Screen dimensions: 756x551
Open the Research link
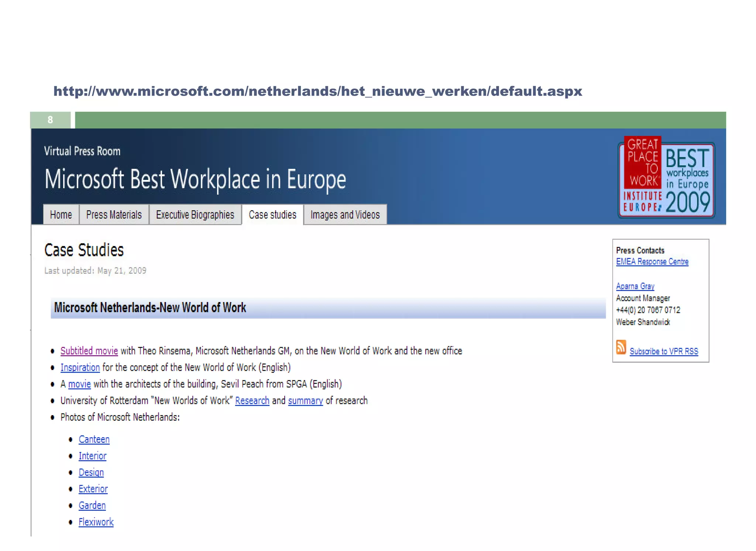(x=252, y=401)
